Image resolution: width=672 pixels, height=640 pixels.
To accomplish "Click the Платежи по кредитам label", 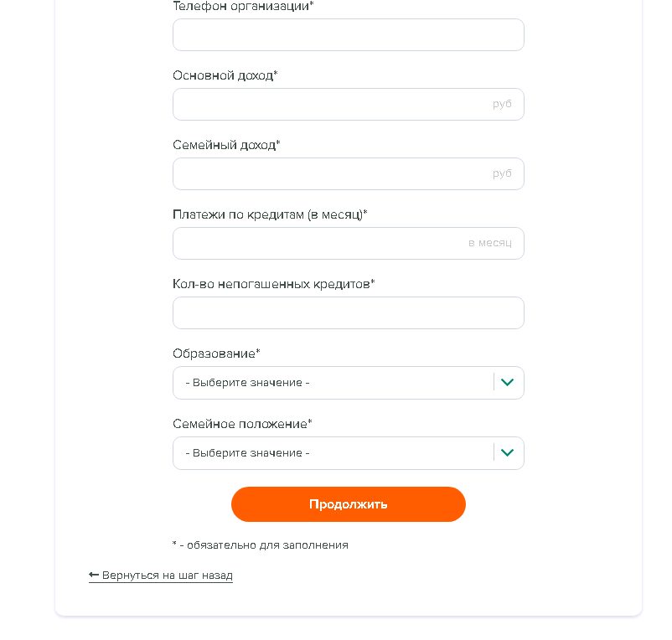I will tap(270, 214).
